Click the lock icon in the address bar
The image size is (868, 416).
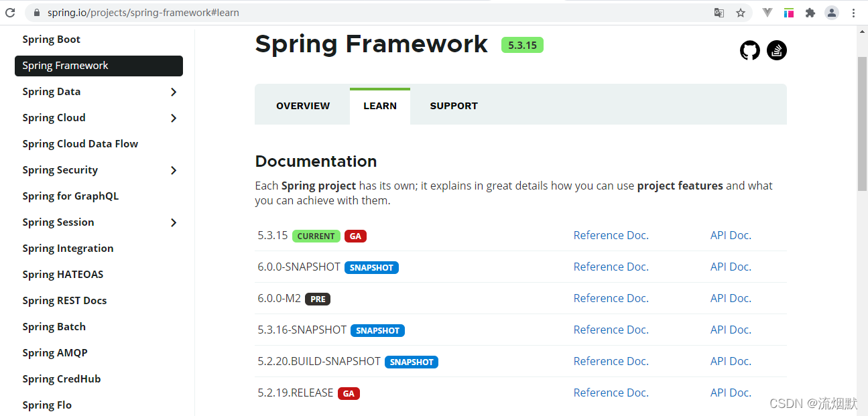click(36, 13)
